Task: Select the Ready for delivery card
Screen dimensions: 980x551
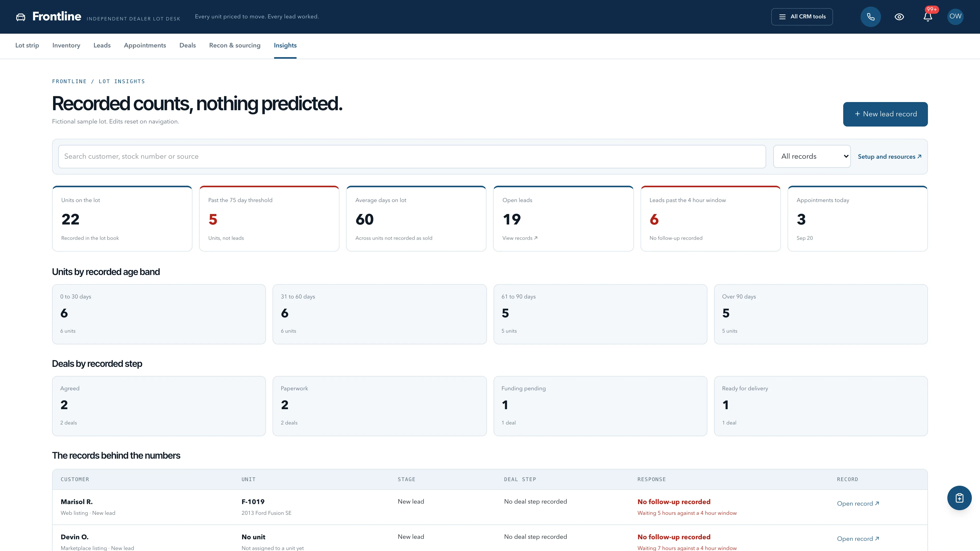Action: pyautogui.click(x=821, y=406)
